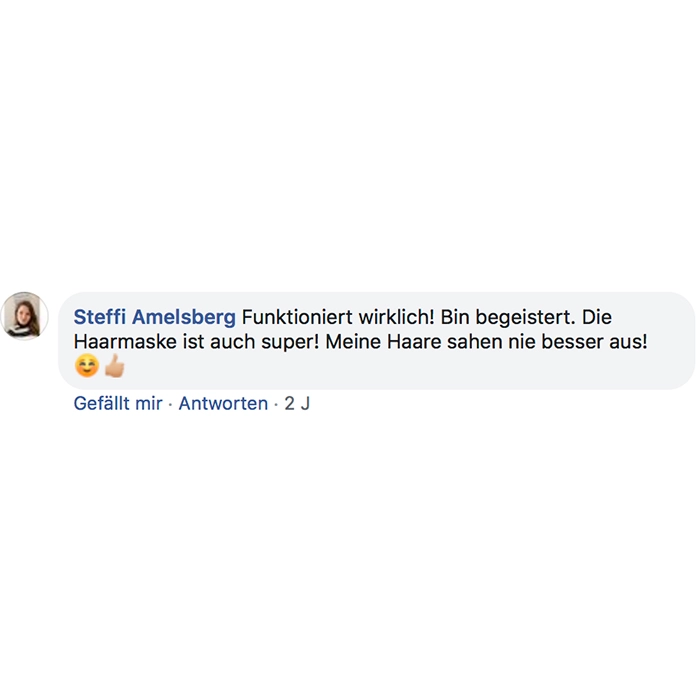Reply using the Antworten link
Screen dimensions: 700x700
coord(223,404)
